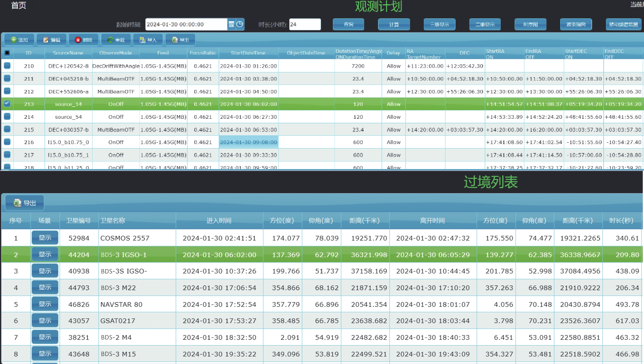Screen dimensions: 644x364
Task: Click the 波束指向 beam pointing button
Action: point(576,24)
